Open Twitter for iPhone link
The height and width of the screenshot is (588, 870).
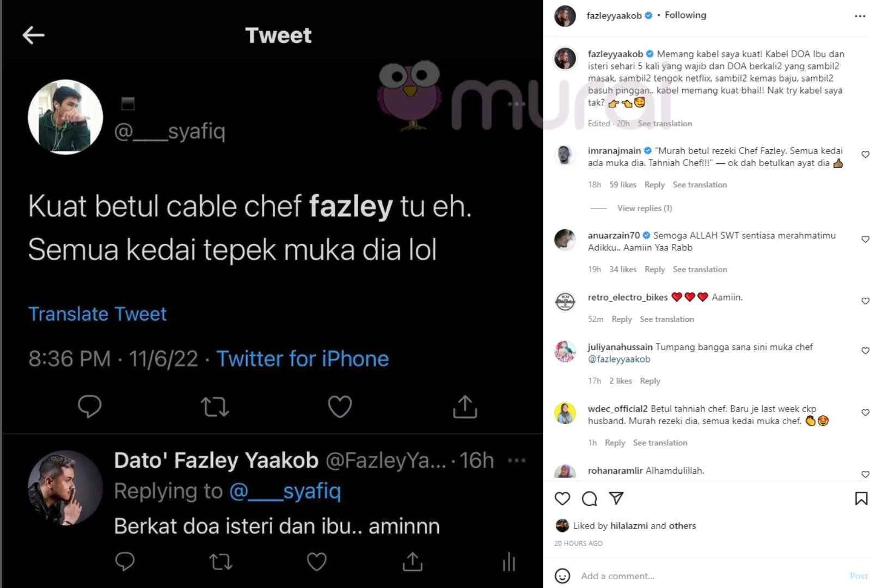(303, 359)
